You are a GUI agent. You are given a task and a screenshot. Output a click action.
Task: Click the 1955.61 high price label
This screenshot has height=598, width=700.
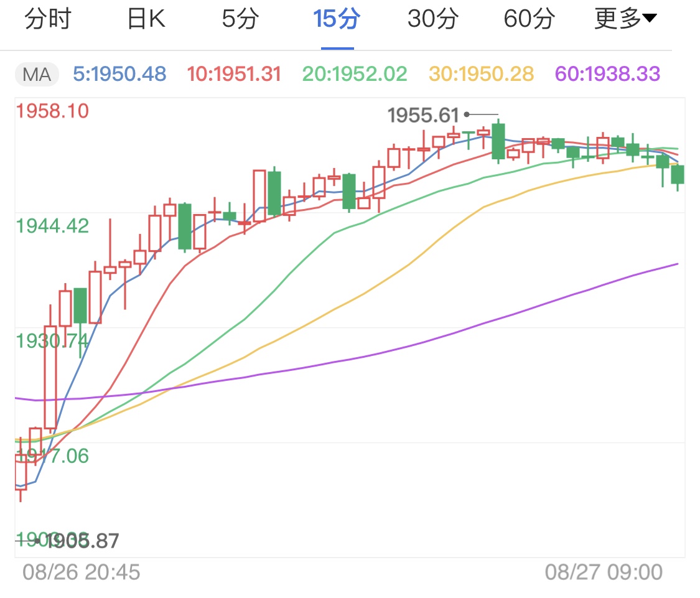pos(422,116)
